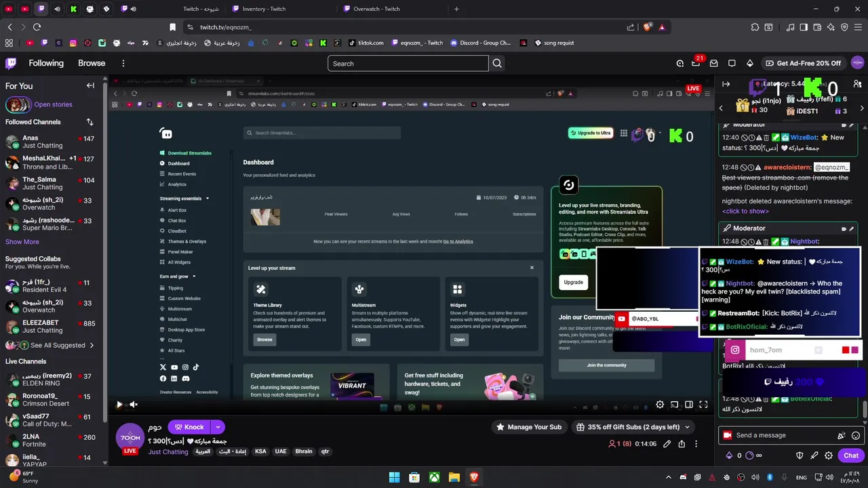This screenshot has height=488, width=868.
Task: Unmute the stream volume icon
Action: 134,405
